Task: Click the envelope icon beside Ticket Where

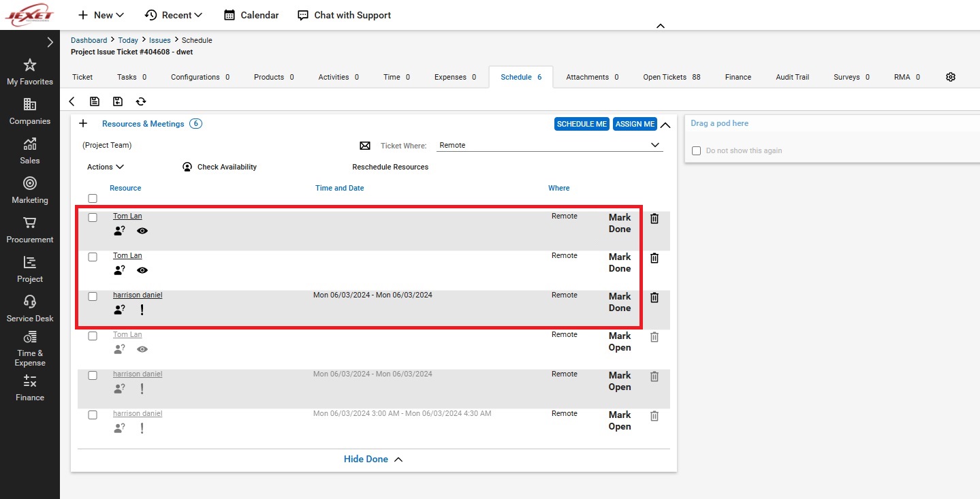Action: [365, 146]
